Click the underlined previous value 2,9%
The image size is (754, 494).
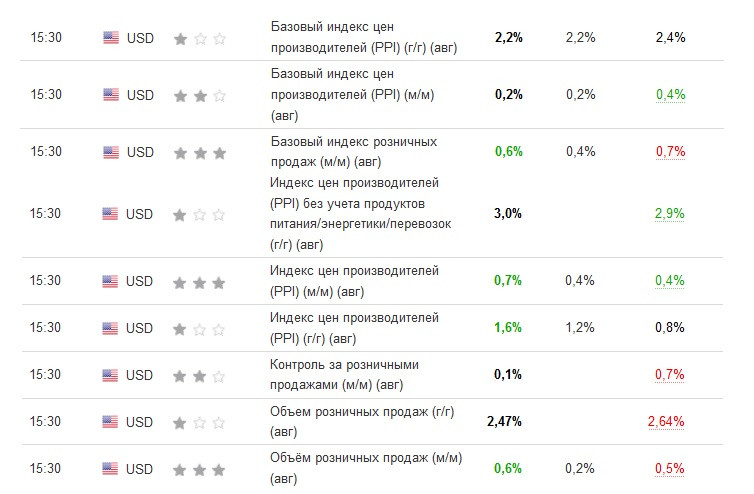[669, 213]
